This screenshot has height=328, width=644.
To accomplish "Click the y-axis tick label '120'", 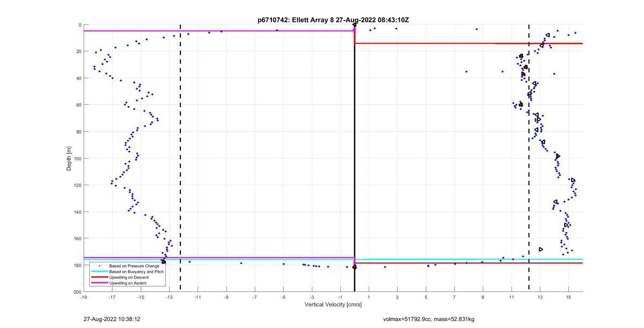I will coord(77,185).
